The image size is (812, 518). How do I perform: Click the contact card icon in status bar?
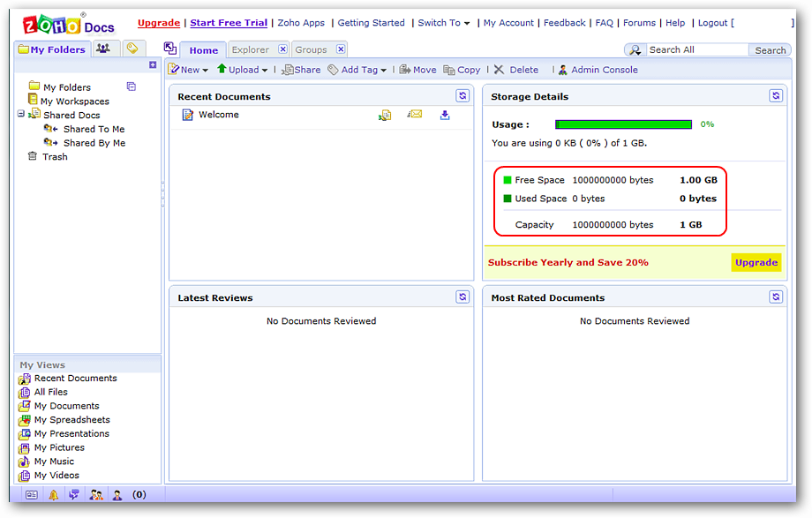(32, 495)
